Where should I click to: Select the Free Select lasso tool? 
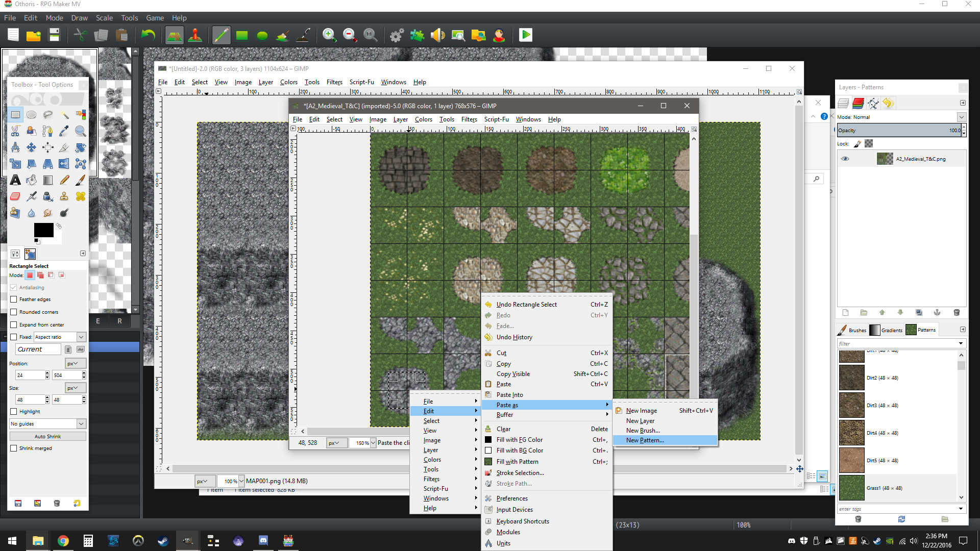point(48,115)
